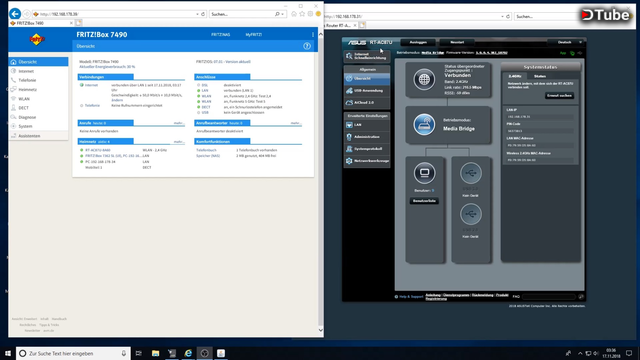Click the Neustart button in ASUS router

click(x=457, y=42)
